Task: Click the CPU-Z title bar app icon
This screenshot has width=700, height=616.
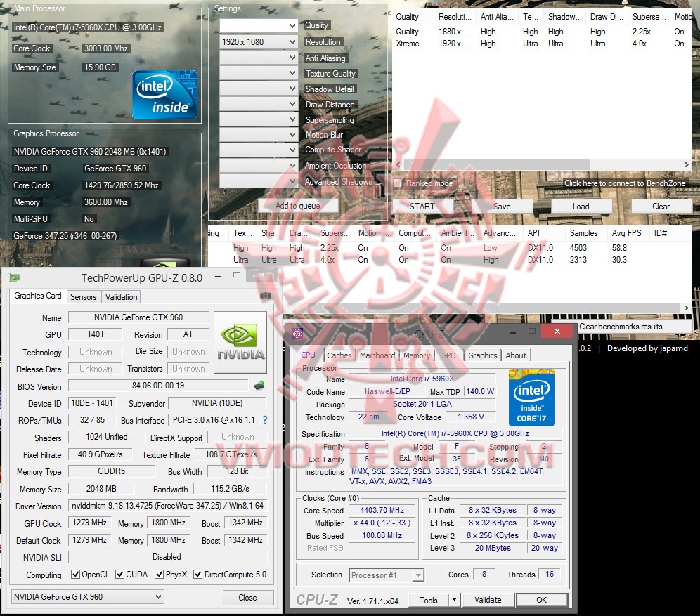Action: [x=297, y=333]
